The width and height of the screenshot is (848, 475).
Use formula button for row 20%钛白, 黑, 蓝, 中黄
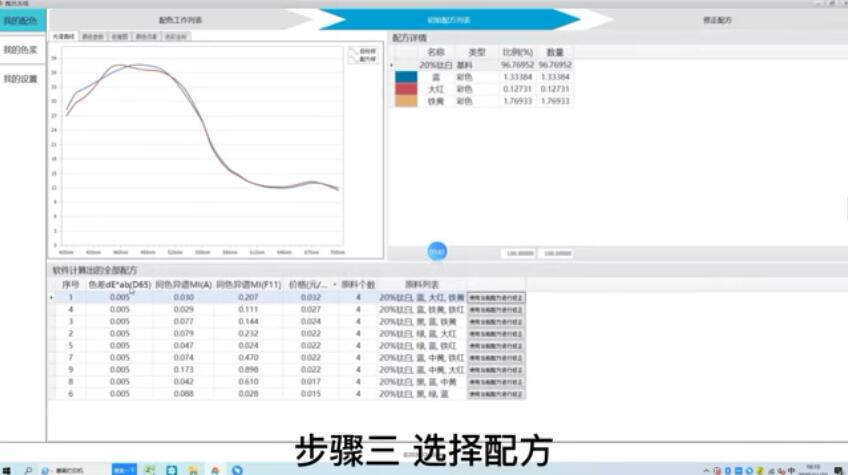coord(495,382)
